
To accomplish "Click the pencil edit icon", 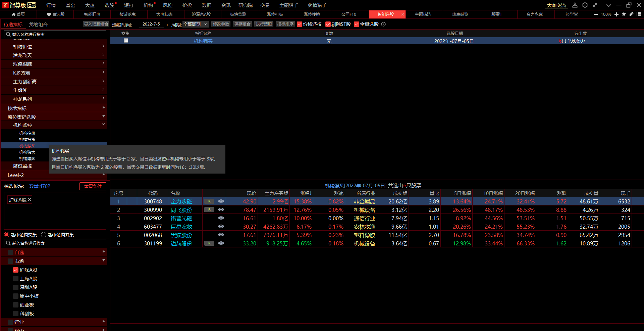I will coord(631,14).
